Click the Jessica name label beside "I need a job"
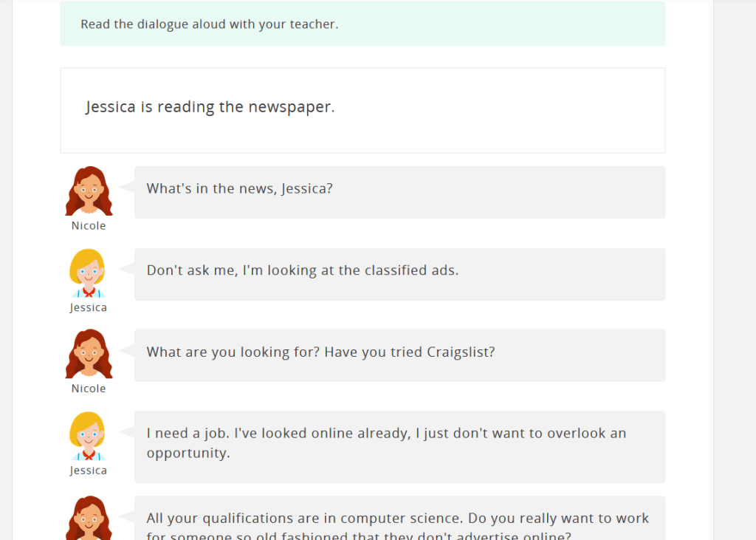 coord(89,471)
